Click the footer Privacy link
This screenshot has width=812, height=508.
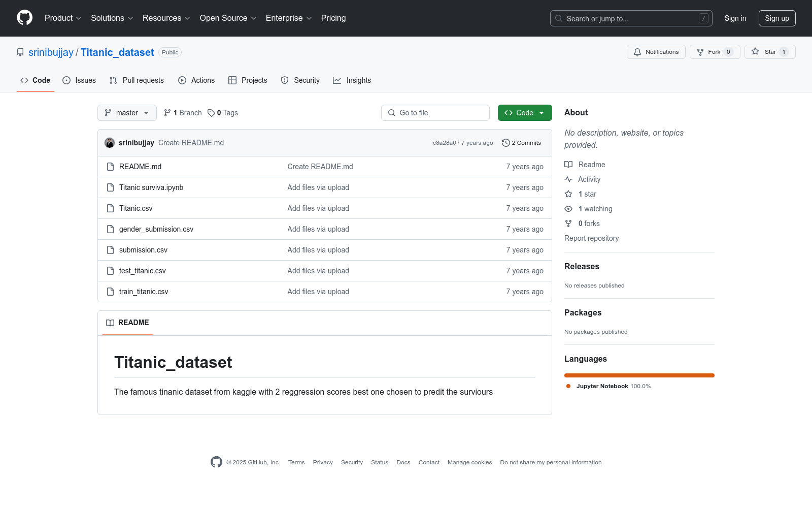[x=323, y=462]
